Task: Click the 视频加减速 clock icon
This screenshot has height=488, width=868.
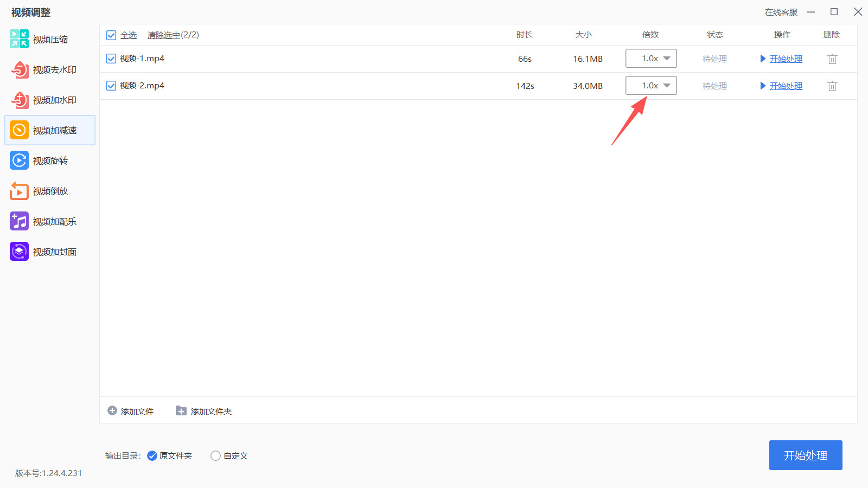Action: click(x=19, y=130)
